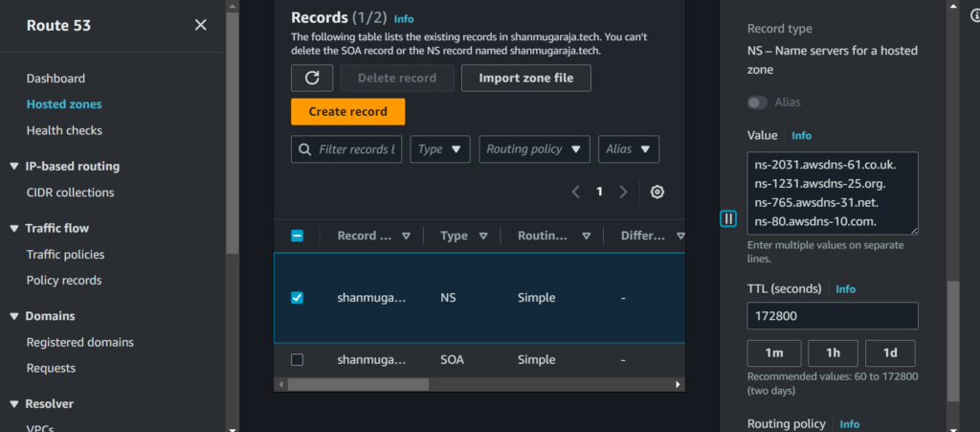Click the split panel resize handle icon

(728, 218)
